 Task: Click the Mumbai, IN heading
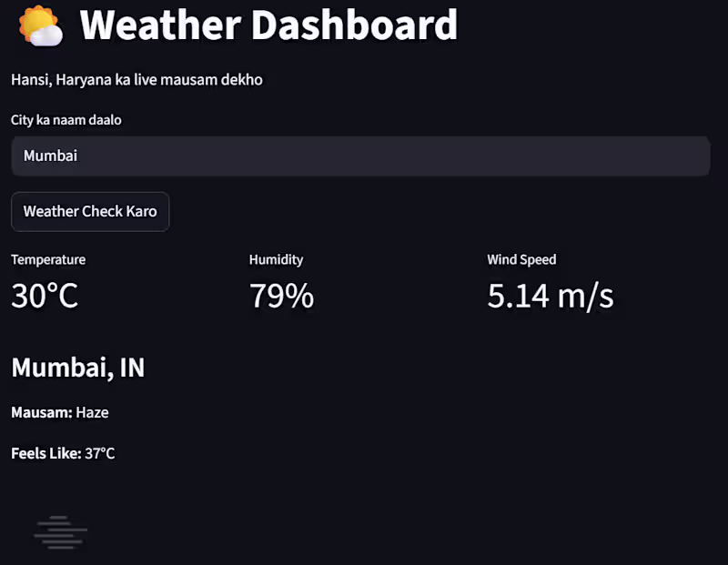tap(77, 368)
